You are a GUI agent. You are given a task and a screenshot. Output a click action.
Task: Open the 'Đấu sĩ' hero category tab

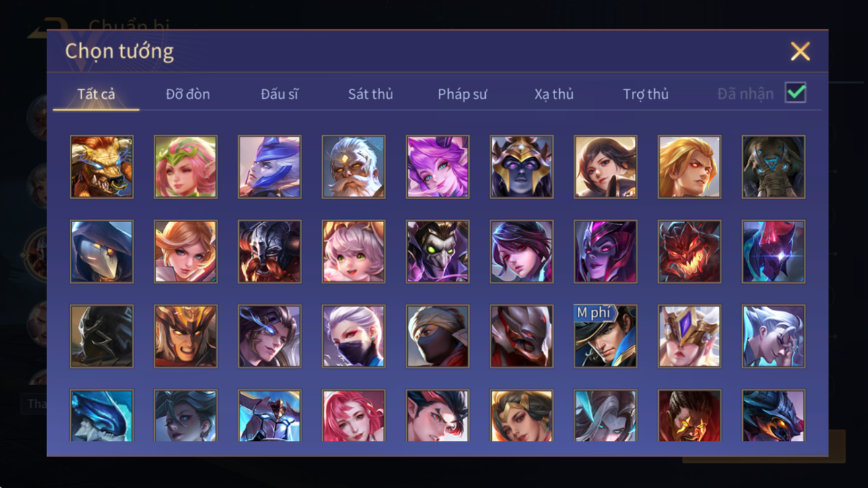pos(279,94)
